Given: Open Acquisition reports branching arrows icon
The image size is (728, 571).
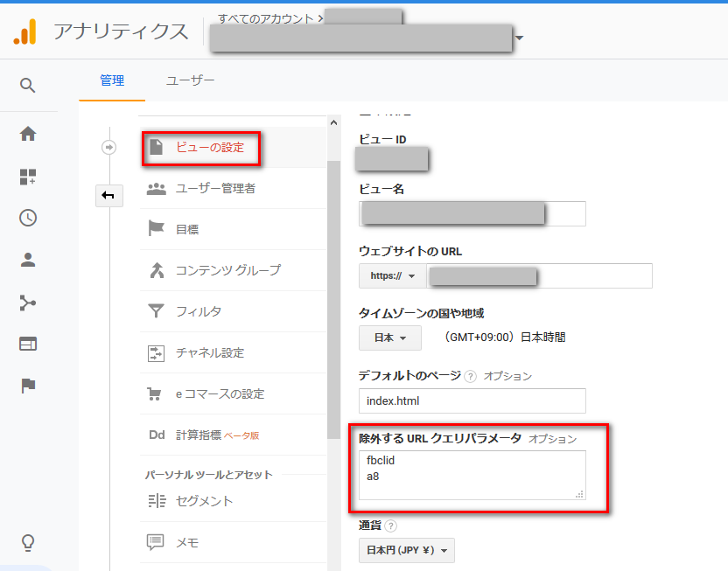Looking at the screenshot, I should [28, 303].
